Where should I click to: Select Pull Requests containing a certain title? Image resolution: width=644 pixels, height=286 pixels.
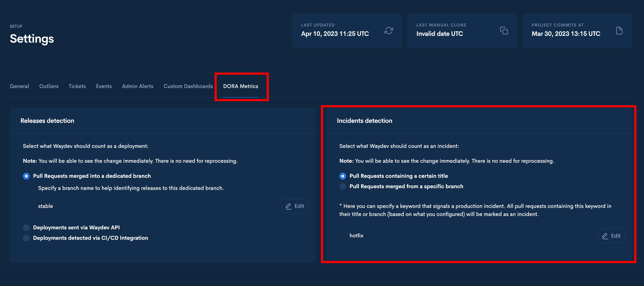pyautogui.click(x=343, y=176)
